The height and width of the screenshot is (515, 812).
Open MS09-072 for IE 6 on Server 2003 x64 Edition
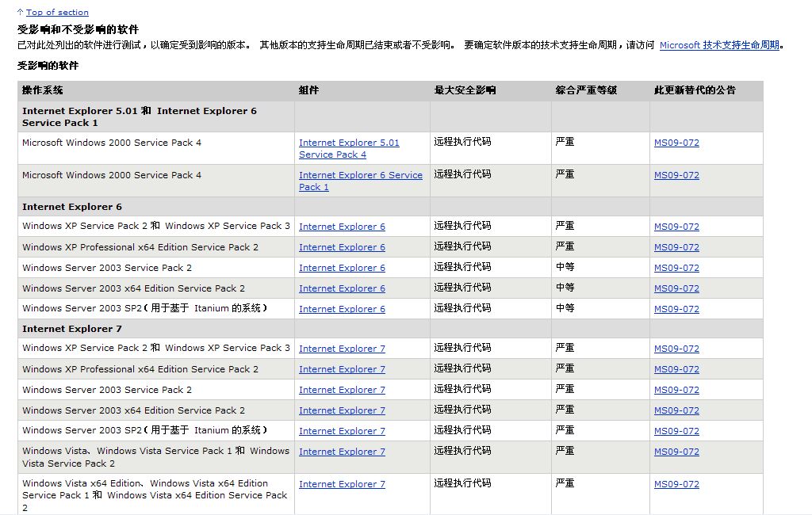pyautogui.click(x=676, y=289)
